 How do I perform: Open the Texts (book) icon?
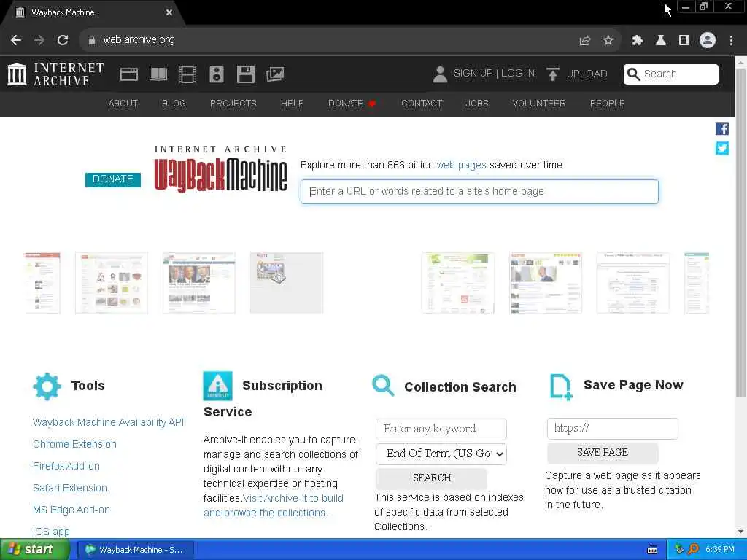coord(158,74)
